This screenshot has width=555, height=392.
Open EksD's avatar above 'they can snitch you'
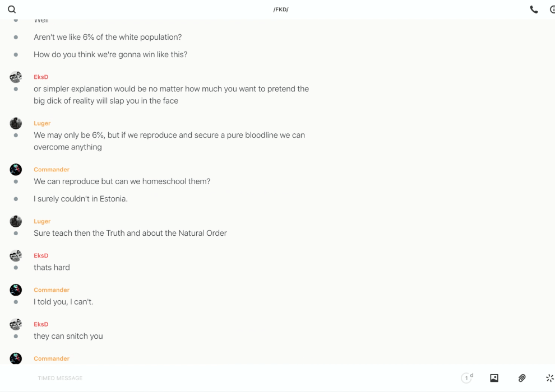pyautogui.click(x=16, y=324)
